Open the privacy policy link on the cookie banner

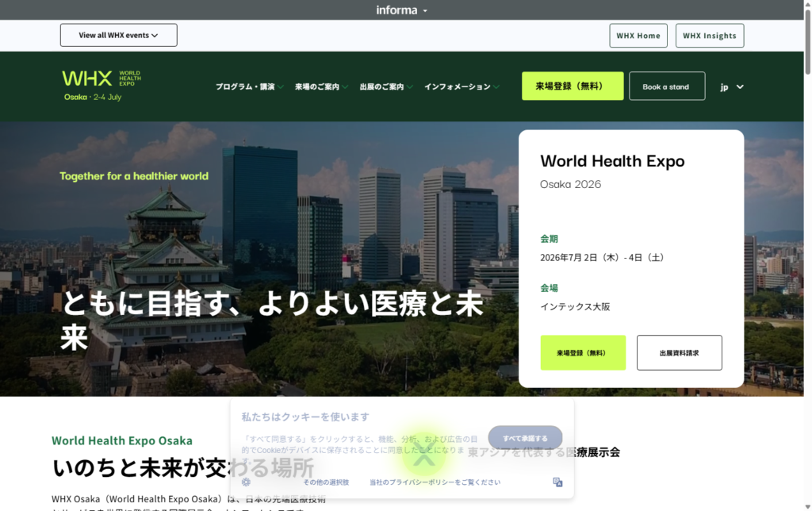(x=434, y=482)
